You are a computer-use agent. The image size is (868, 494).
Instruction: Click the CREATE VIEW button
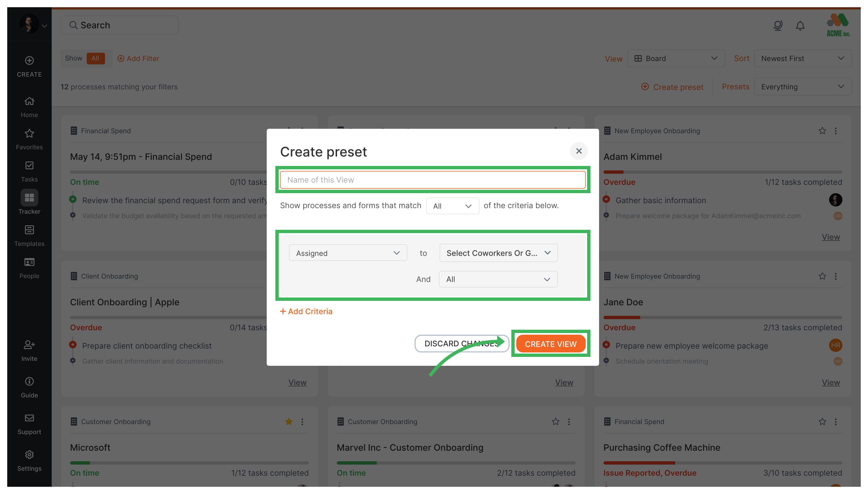point(550,344)
